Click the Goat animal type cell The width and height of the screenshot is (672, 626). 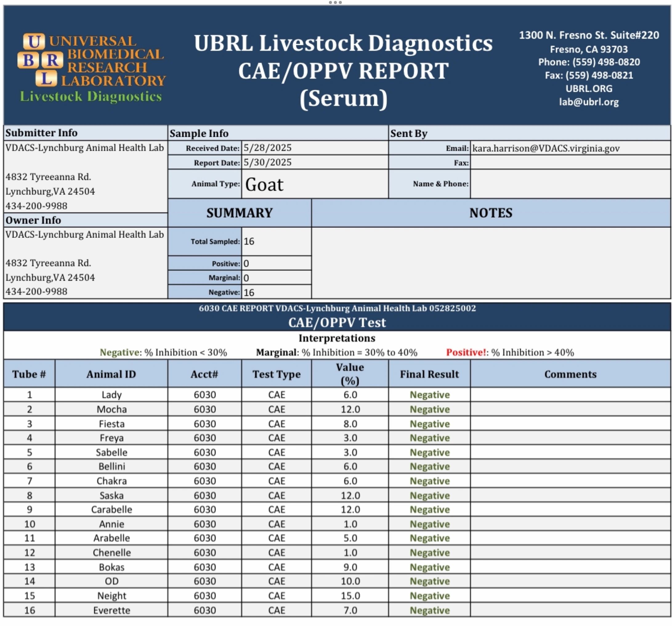pos(264,184)
